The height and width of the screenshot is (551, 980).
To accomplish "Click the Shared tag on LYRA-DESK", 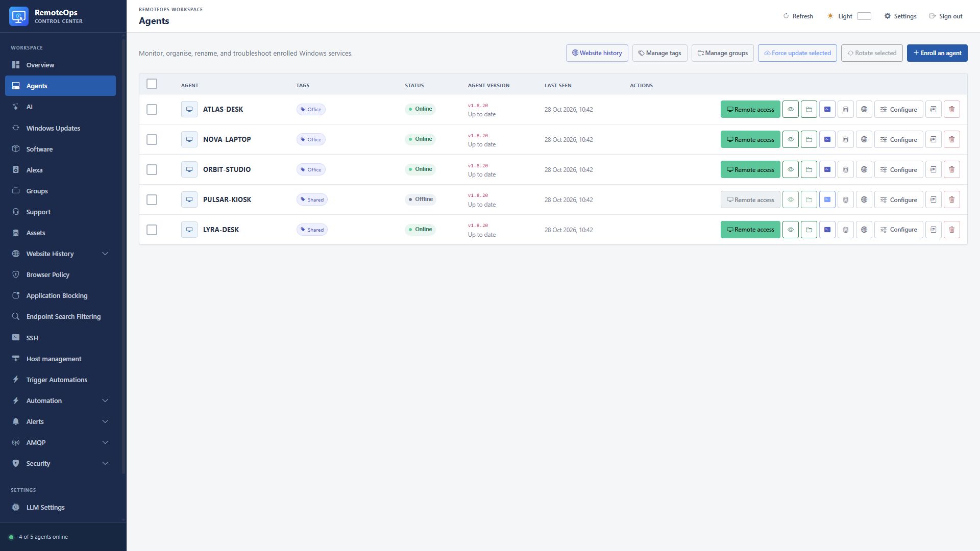I will [x=312, y=230].
